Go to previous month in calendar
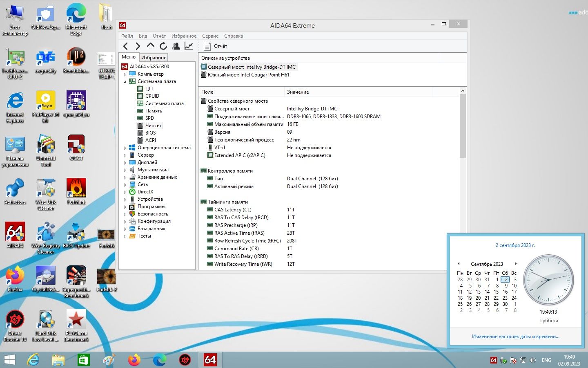Viewport: 588px width, 368px height. [459, 264]
